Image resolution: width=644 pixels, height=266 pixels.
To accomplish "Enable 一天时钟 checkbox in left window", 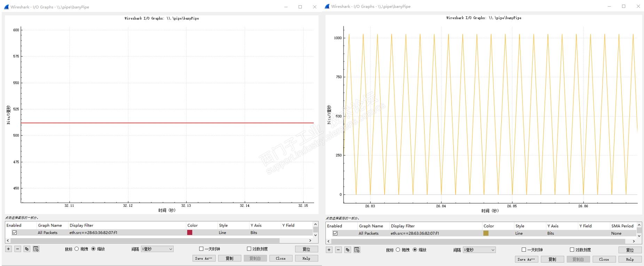I will pyautogui.click(x=201, y=249).
